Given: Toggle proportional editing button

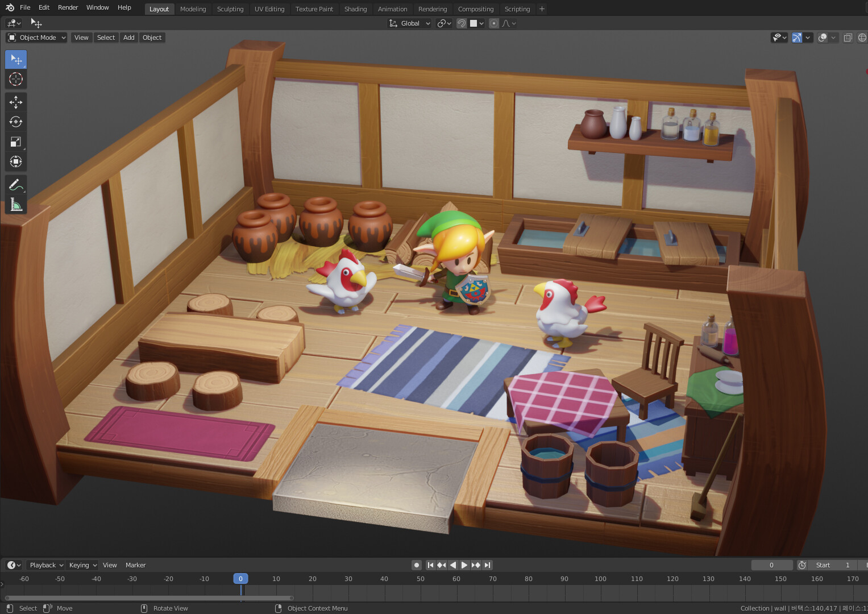Looking at the screenshot, I should coord(494,23).
